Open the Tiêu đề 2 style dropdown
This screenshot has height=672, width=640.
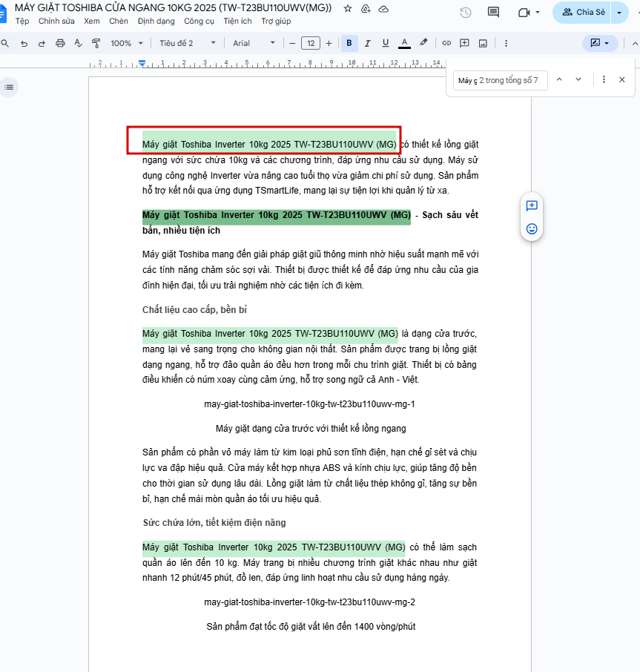tap(188, 43)
